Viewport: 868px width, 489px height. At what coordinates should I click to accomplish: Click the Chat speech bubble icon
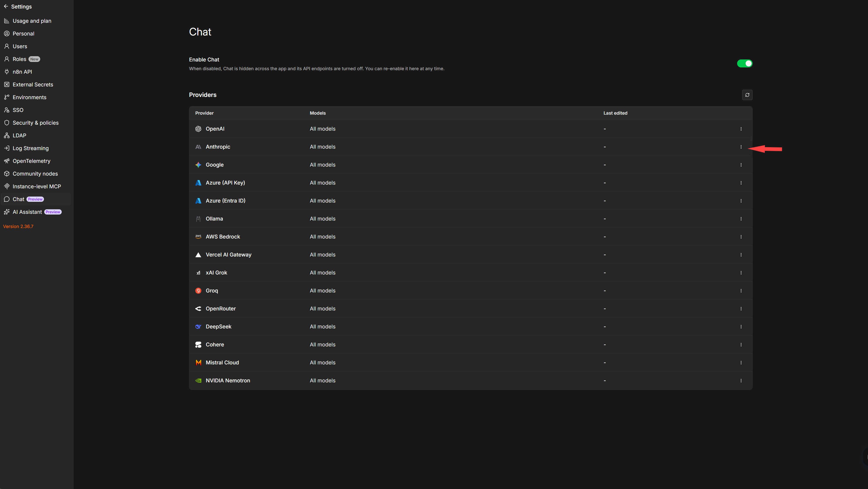[7, 199]
